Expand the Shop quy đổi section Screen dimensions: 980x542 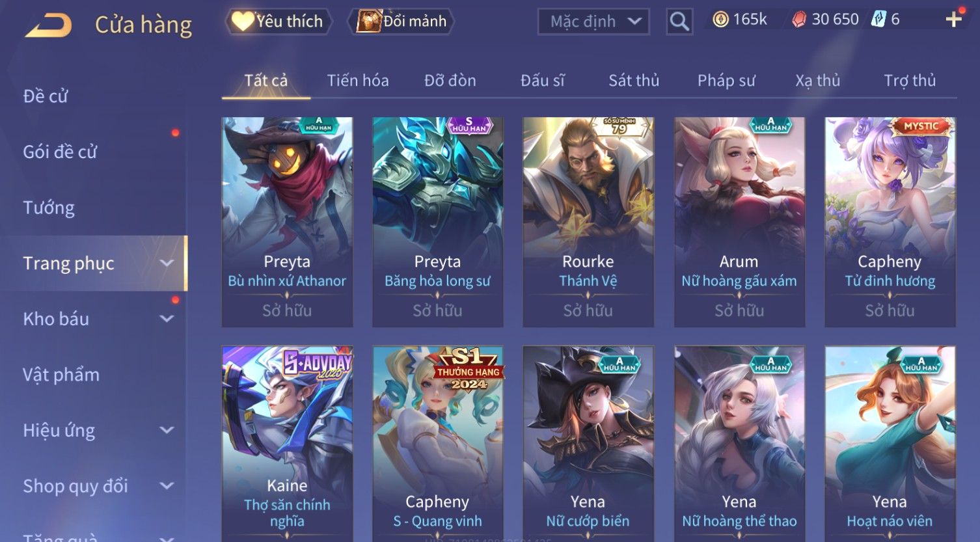pyautogui.click(x=167, y=486)
